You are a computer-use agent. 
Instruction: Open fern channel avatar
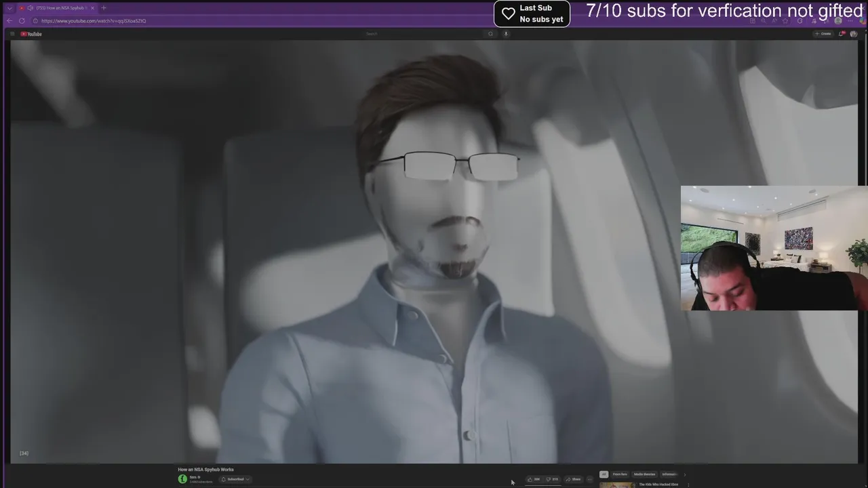(182, 479)
